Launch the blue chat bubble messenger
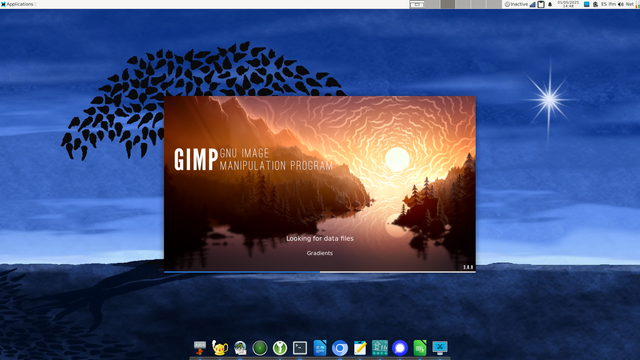This screenshot has width=640, height=360. point(400,348)
